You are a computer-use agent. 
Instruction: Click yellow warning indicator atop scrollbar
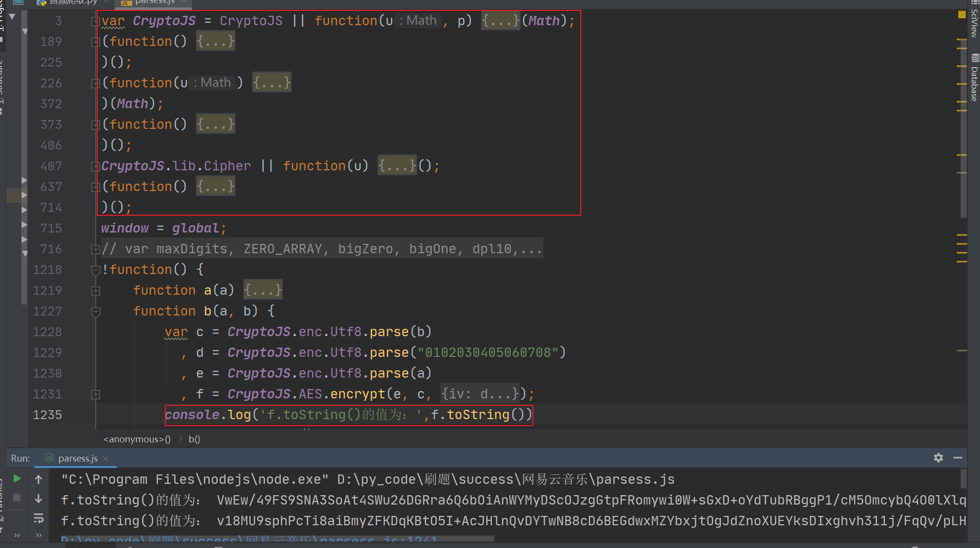961,15
